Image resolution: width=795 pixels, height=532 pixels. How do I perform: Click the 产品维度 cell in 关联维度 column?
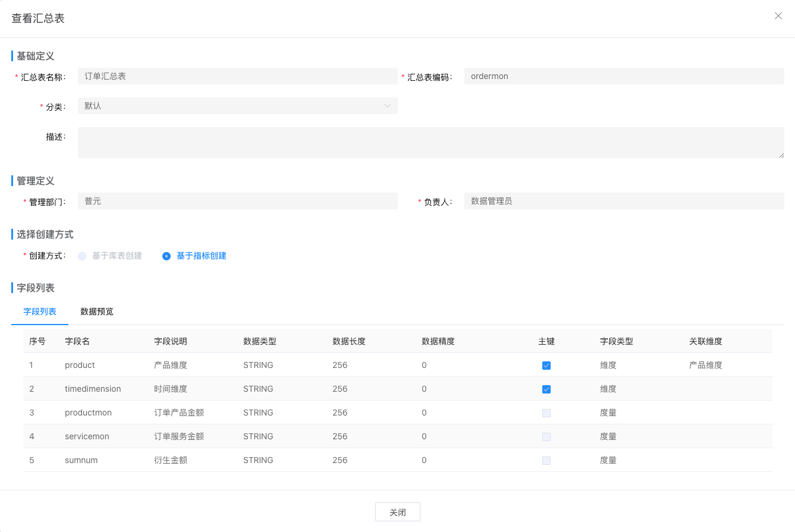[x=705, y=365]
